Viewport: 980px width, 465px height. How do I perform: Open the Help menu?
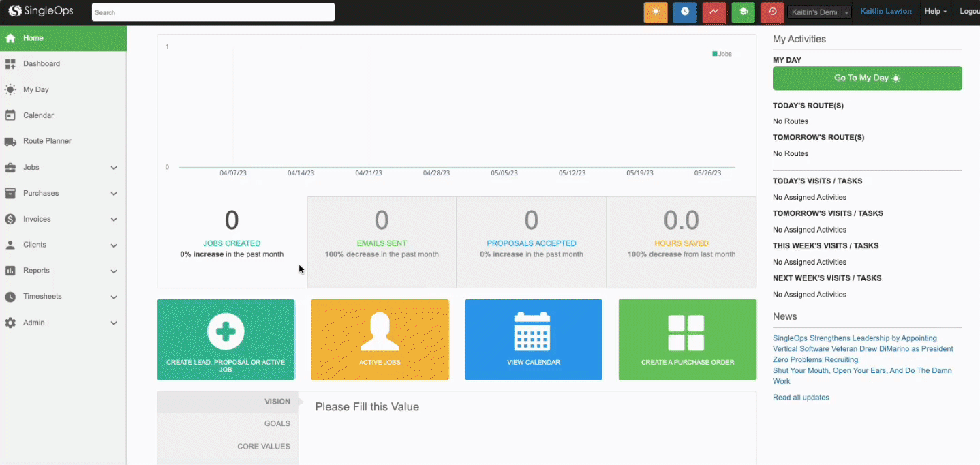(935, 12)
